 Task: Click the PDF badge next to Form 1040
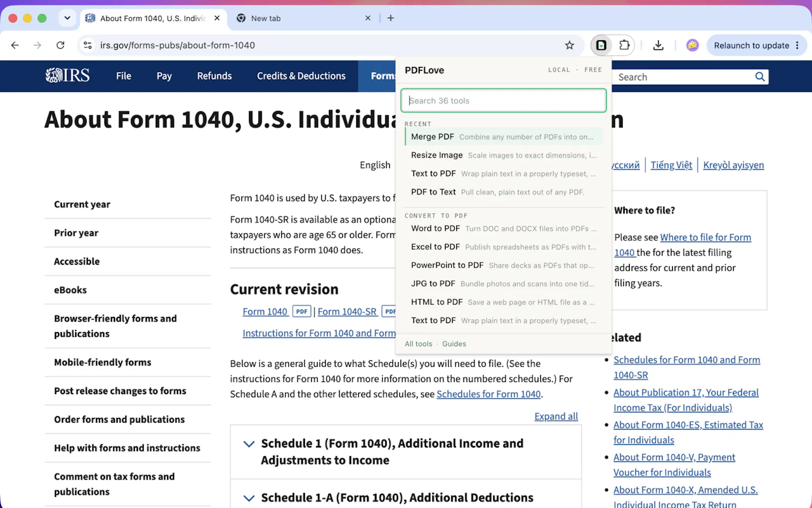(x=302, y=311)
